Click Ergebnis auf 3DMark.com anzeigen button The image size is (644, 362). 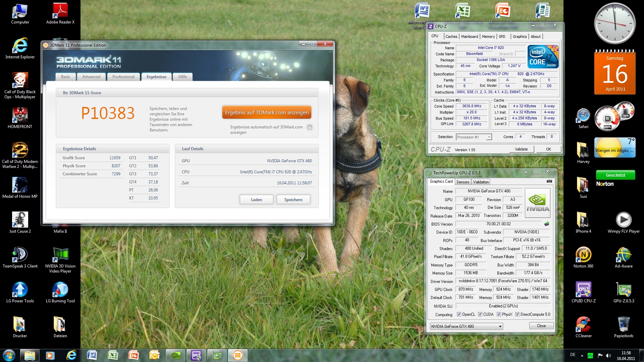pyautogui.click(x=267, y=113)
